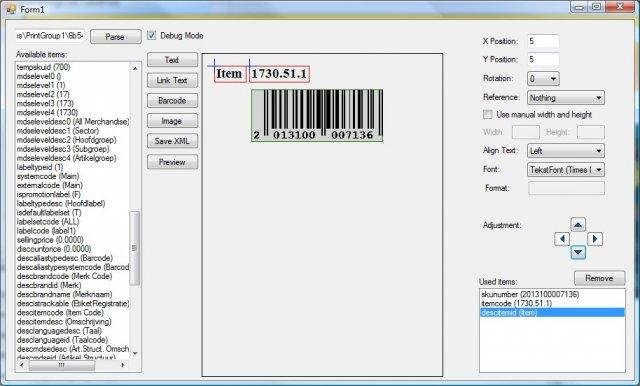
Task: Open the Rotation dropdown
Action: click(543, 79)
